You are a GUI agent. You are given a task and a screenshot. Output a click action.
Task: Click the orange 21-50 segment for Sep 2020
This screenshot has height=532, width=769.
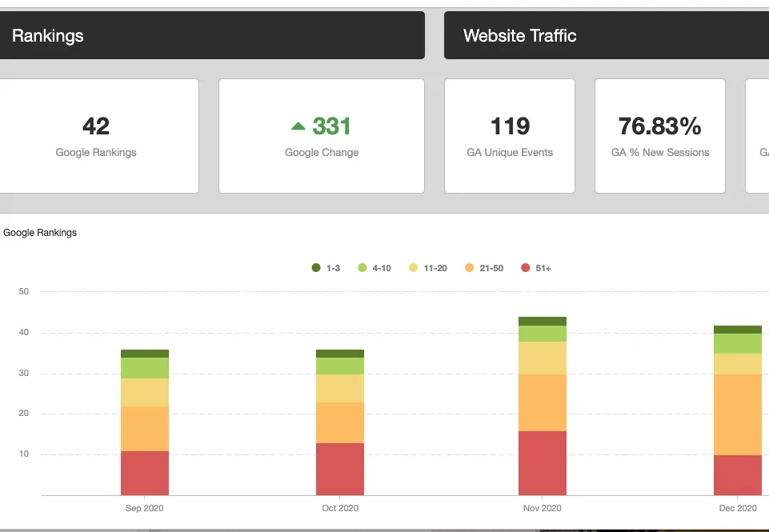tap(145, 429)
